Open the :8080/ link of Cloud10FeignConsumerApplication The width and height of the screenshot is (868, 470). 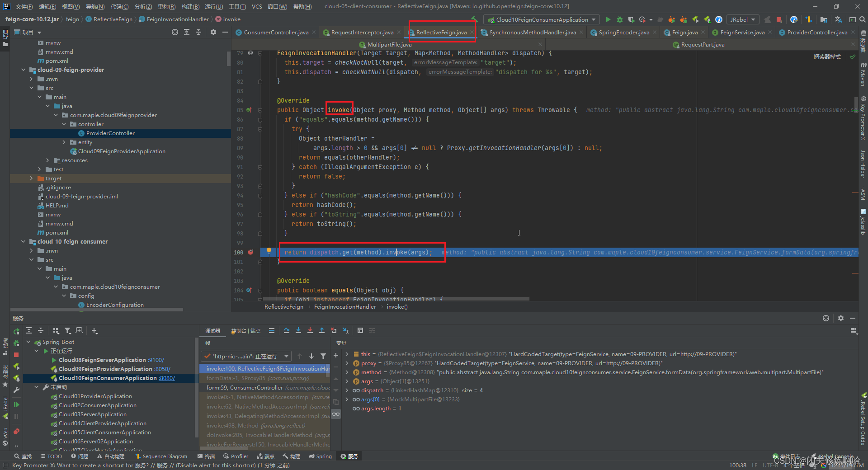[166, 378]
